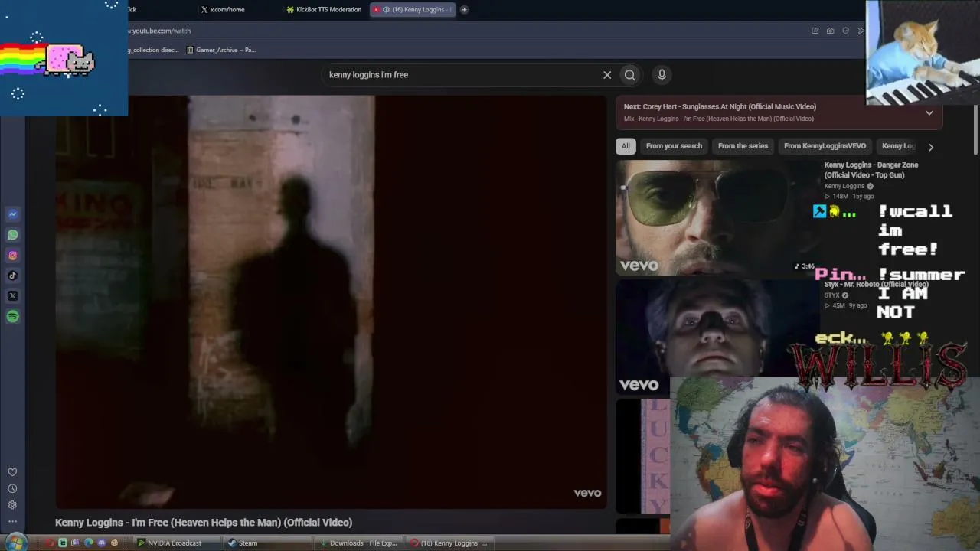The image size is (980, 551).
Task: Click the browser address bar URL
Action: click(160, 31)
